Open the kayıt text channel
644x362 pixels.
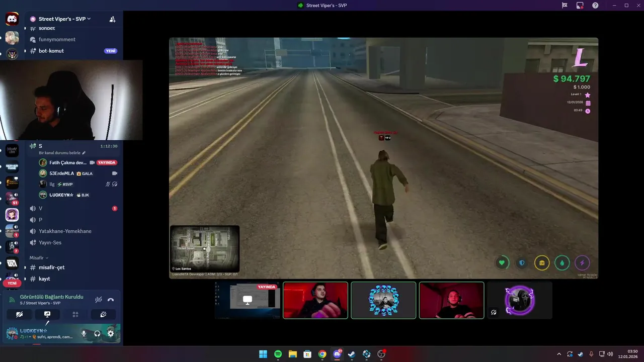tap(73, 279)
